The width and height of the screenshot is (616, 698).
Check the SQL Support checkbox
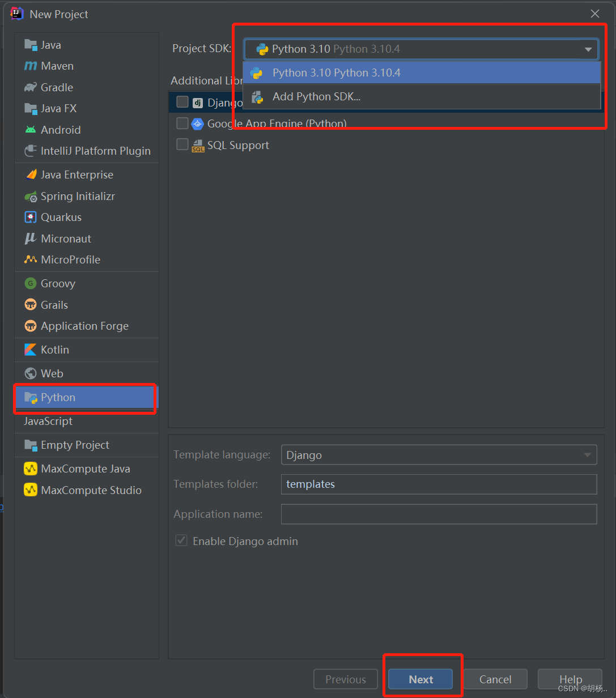tap(182, 144)
